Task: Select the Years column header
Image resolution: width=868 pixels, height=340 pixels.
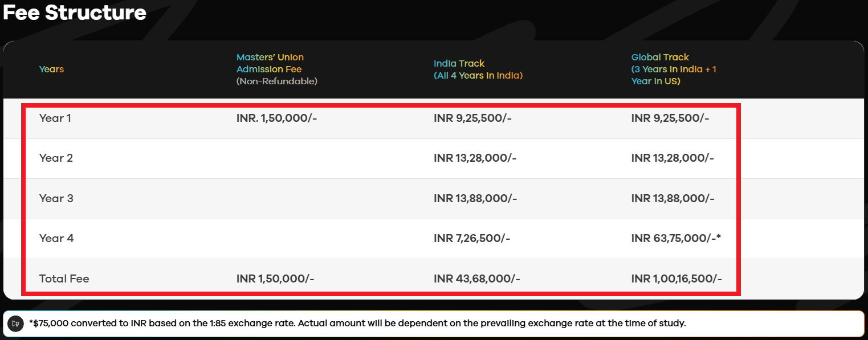Action: [x=51, y=69]
